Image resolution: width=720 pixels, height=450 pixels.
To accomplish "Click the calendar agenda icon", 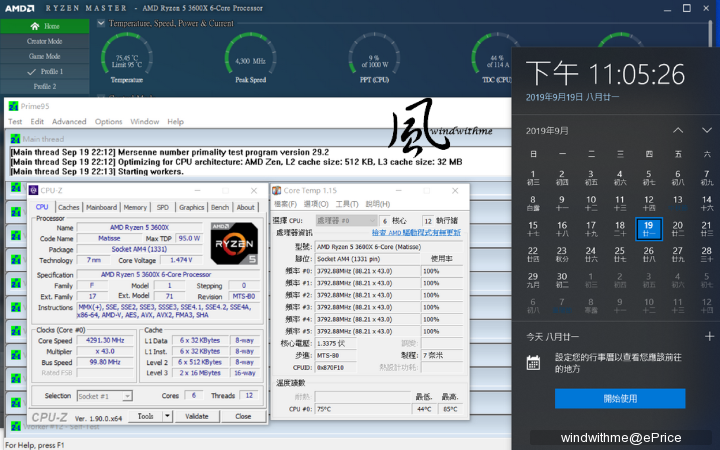I will click(x=533, y=363).
